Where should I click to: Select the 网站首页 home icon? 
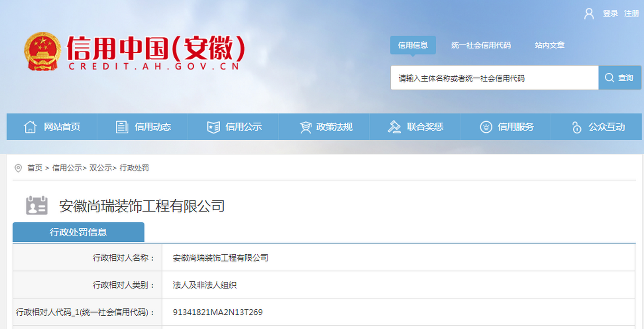click(31, 127)
